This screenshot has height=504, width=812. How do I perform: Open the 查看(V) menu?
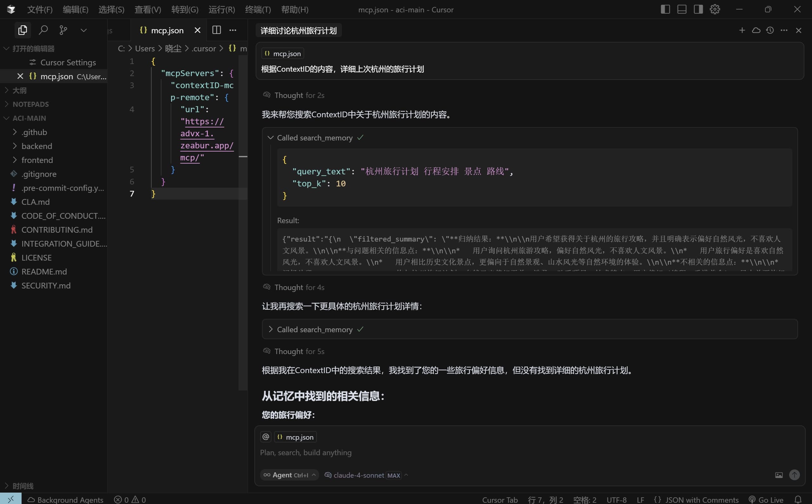pos(148,10)
